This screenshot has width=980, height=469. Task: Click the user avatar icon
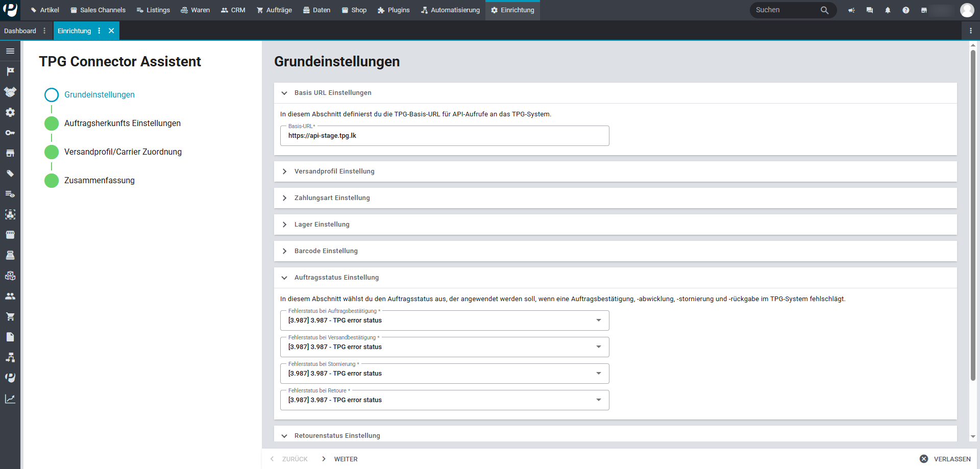[967, 10]
